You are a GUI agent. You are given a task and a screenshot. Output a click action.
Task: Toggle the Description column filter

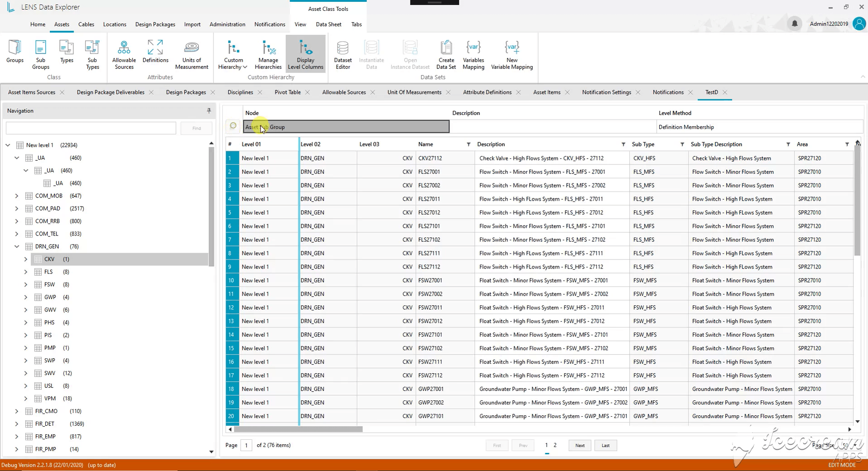tap(623, 144)
